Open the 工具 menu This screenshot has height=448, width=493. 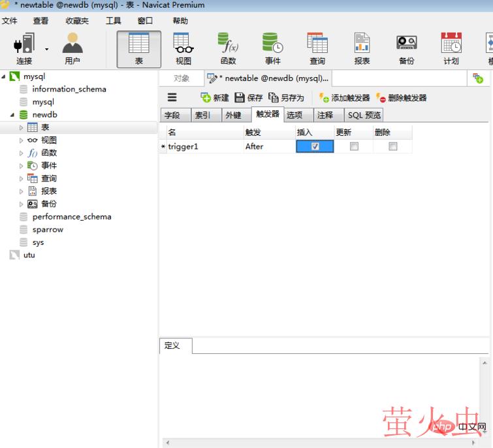pos(113,21)
